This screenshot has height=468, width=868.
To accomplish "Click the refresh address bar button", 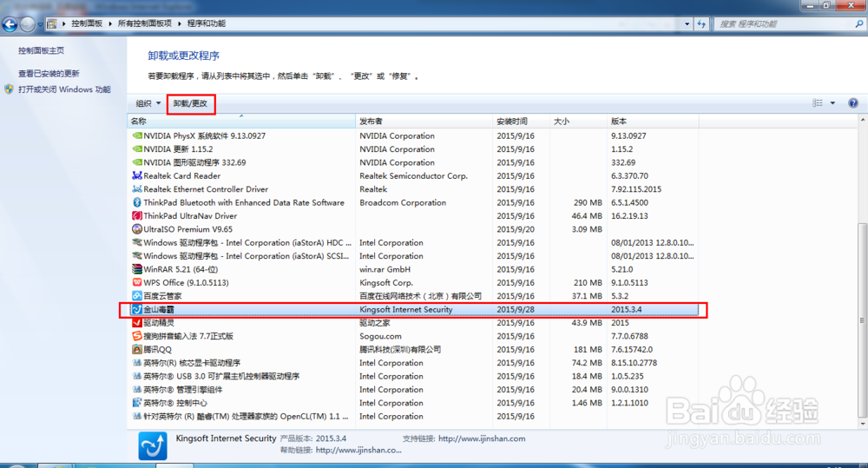I will click(701, 23).
